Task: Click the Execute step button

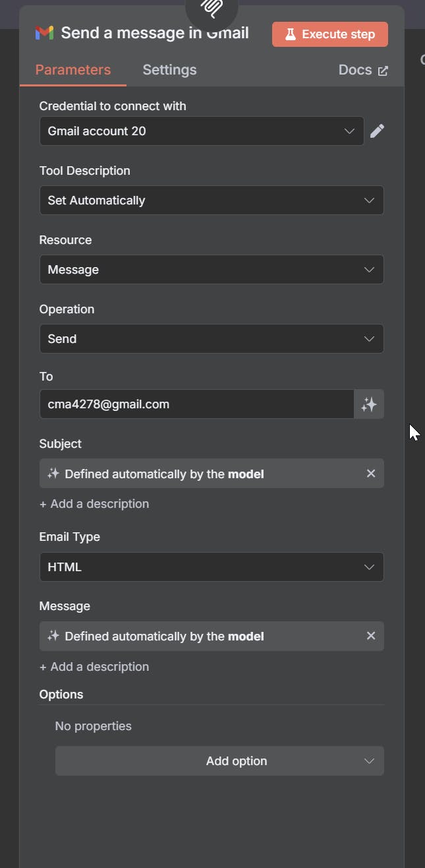Action: [330, 34]
